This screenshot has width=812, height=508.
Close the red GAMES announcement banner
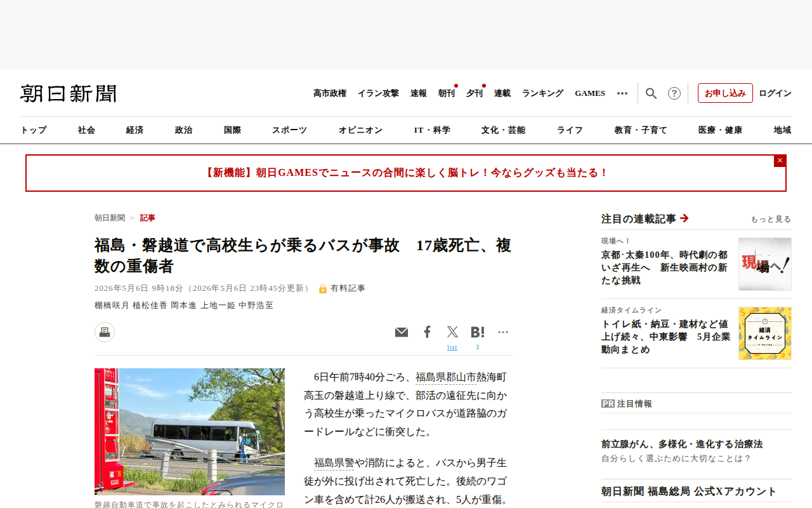click(780, 161)
